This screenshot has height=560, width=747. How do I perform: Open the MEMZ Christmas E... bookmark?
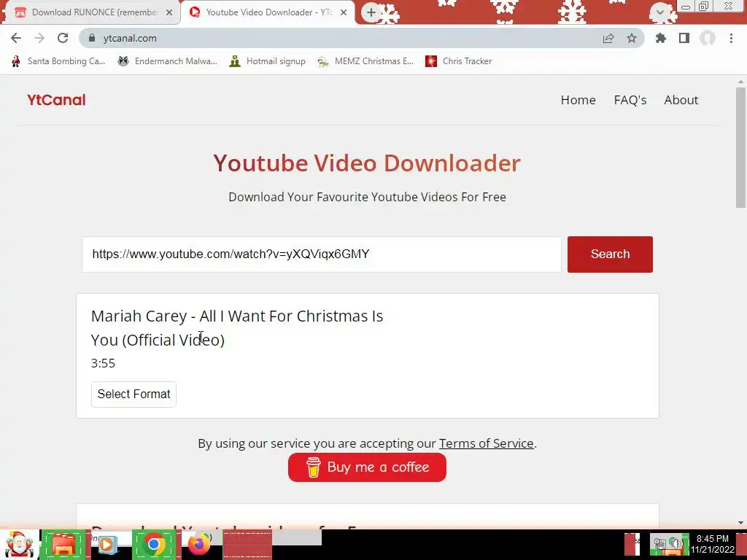(365, 61)
